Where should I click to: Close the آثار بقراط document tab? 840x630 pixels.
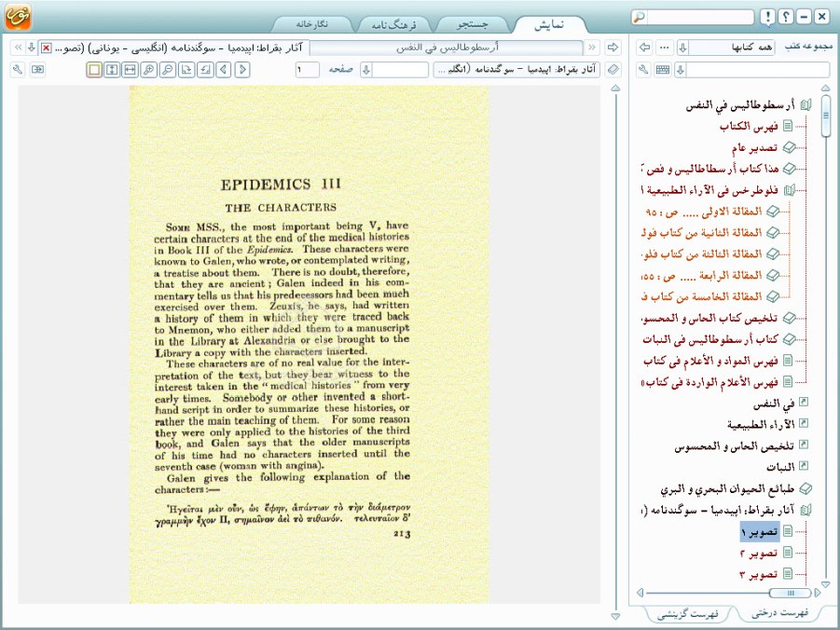point(47,48)
